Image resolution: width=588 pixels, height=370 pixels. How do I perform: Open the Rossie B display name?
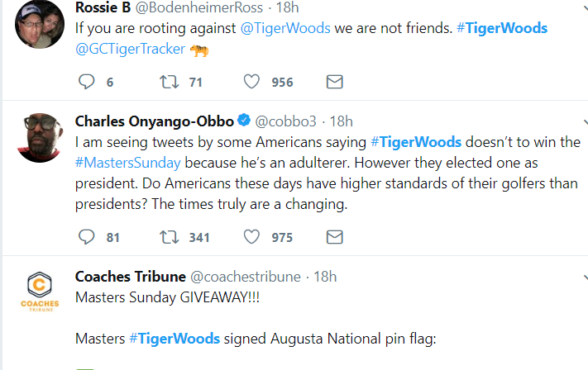coord(104,7)
